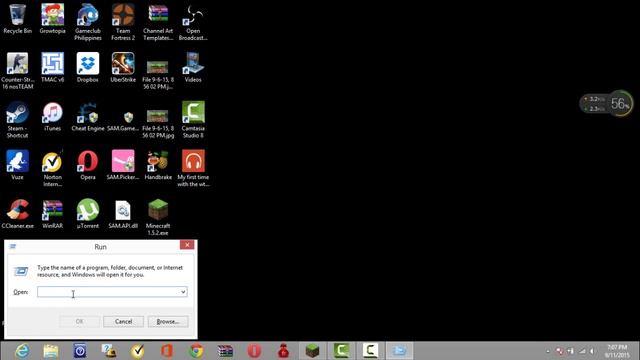The width and height of the screenshot is (640, 360).
Task: Expand the Open field history dropdown arrow
Action: [183, 292]
